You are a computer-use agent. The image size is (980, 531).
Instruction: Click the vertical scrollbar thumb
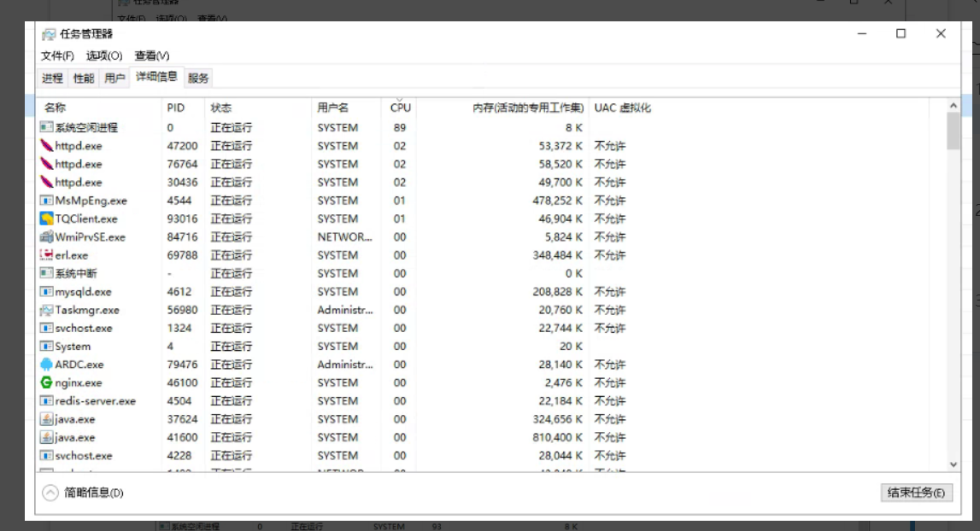pyautogui.click(x=954, y=131)
